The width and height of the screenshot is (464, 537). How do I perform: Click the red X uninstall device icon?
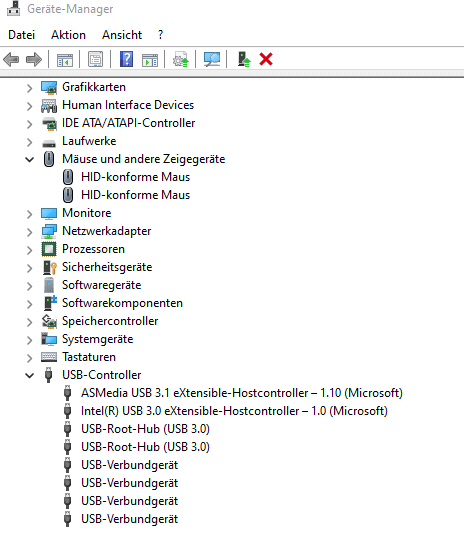(266, 59)
